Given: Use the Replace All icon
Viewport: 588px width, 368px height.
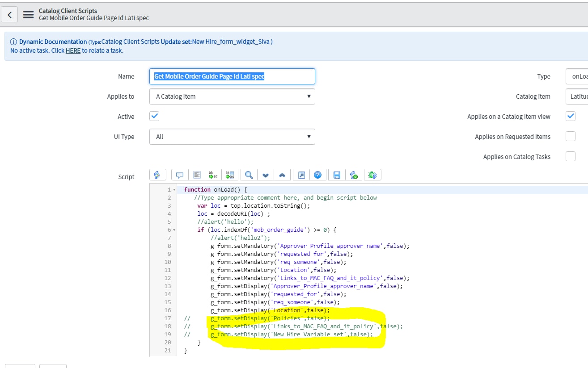Looking at the screenshot, I should [230, 175].
